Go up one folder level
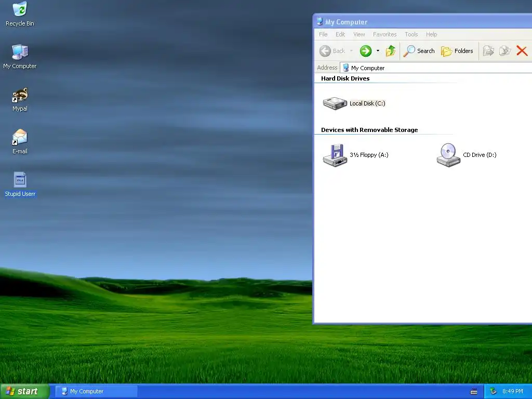Screen dimensions: 532x399 point(391,51)
